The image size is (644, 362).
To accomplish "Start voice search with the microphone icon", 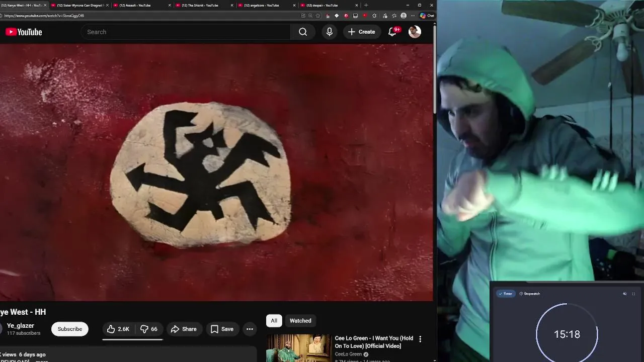I will point(330,32).
